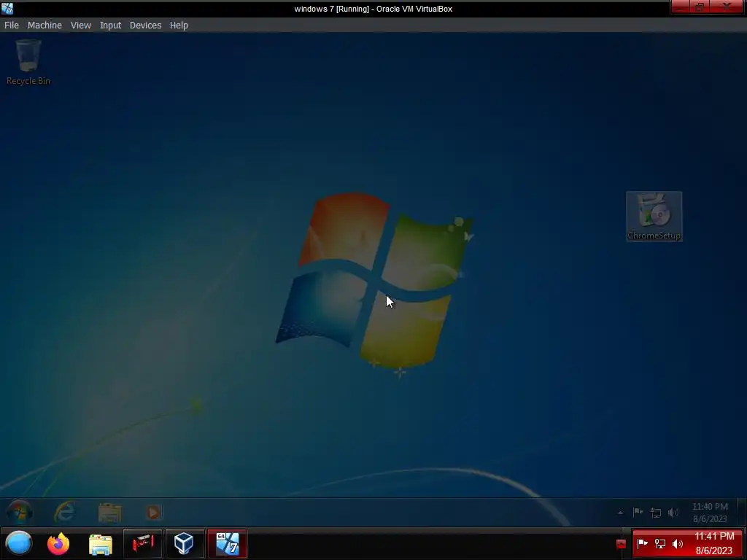Viewport: 747px width, 560px height.
Task: Launch Windows Media Player in guest taskbar
Action: 153,513
